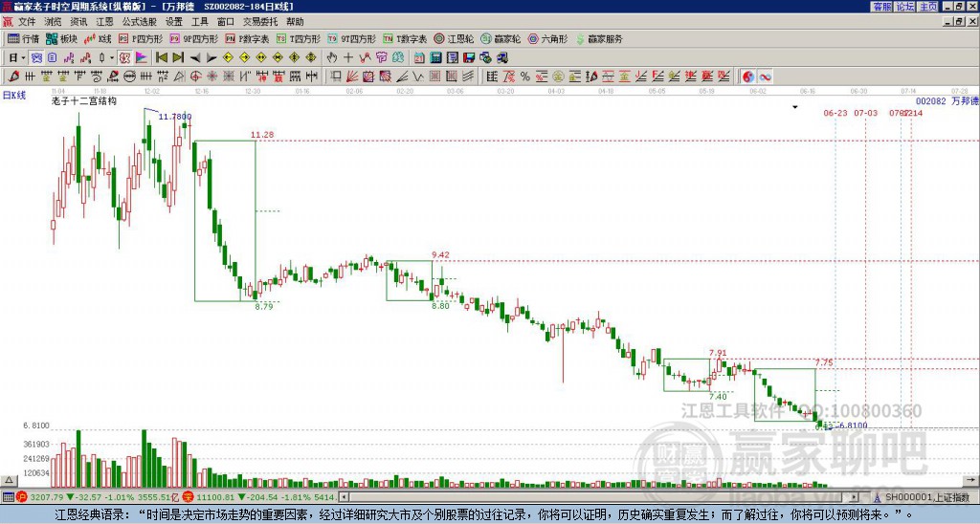This screenshot has width=980, height=524.
Task: Open the 帮助 menu
Action: coord(295,22)
